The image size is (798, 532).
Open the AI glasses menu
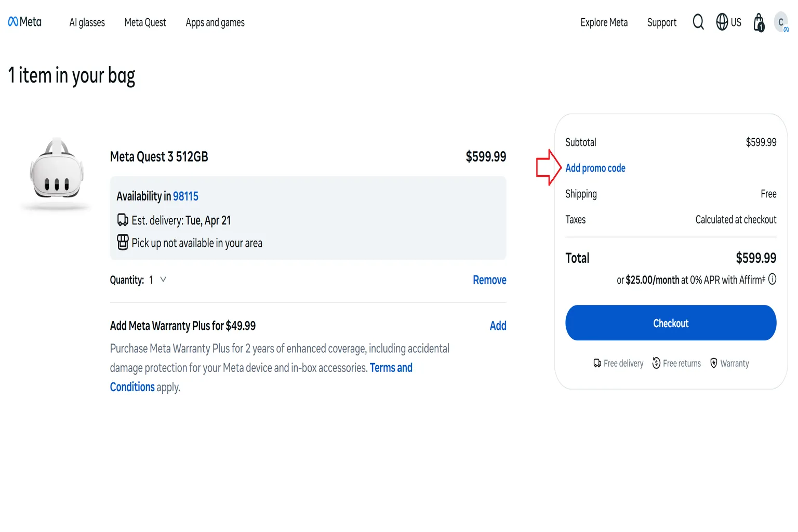(87, 22)
